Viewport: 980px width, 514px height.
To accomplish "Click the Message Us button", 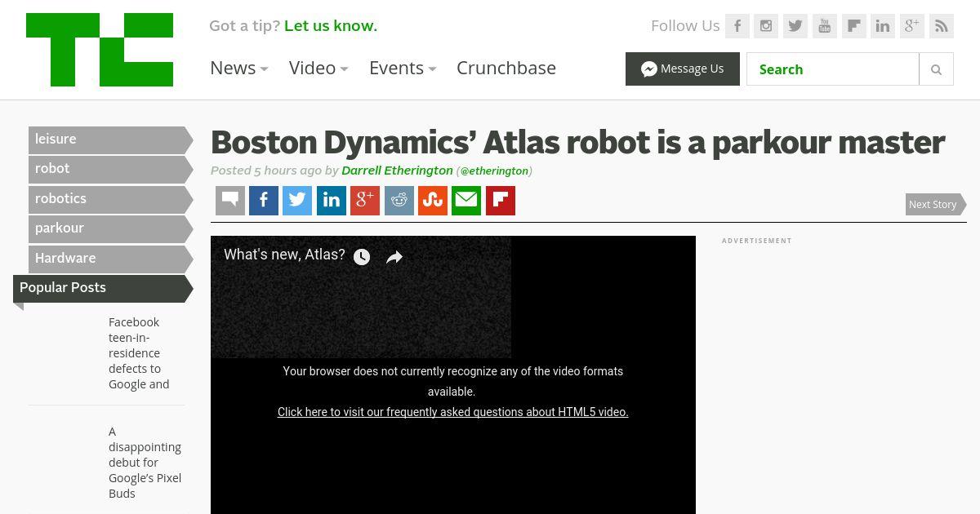I will [x=683, y=69].
